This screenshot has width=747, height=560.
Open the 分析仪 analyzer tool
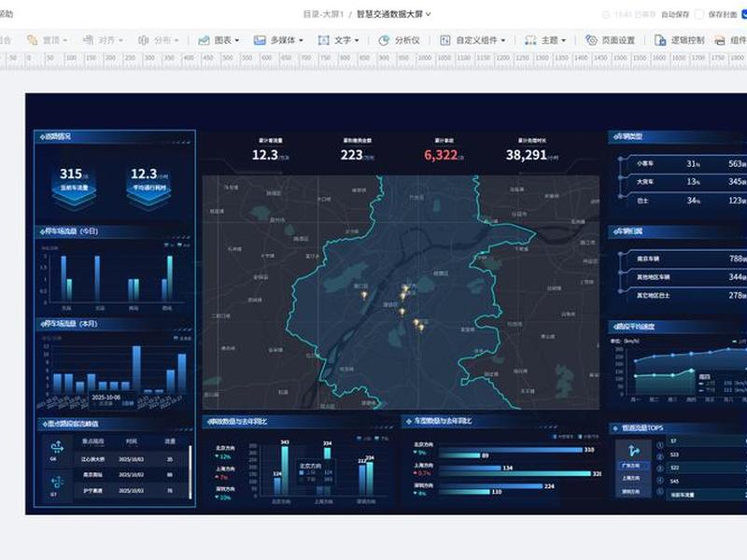click(x=400, y=40)
